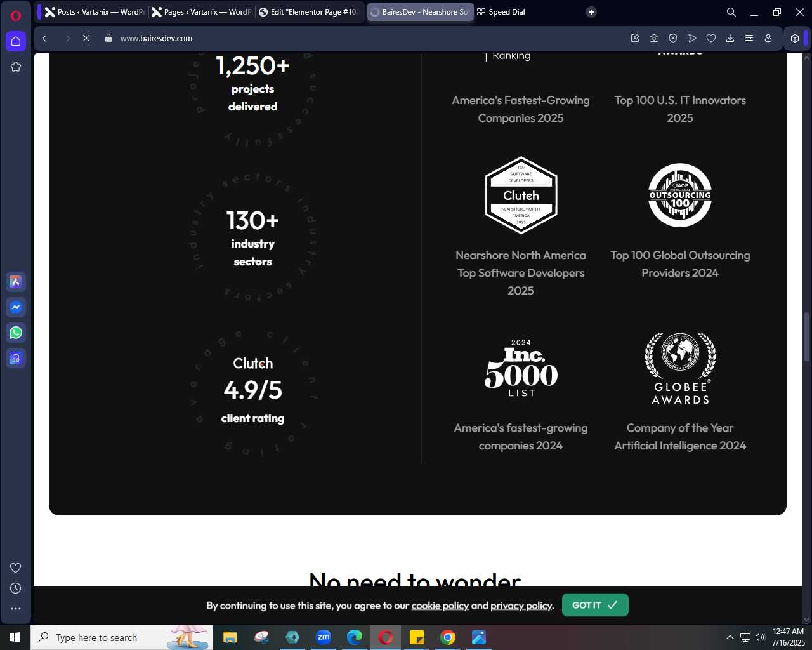Open the Downloads icon
The width and height of the screenshot is (812, 650).
pyautogui.click(x=730, y=38)
